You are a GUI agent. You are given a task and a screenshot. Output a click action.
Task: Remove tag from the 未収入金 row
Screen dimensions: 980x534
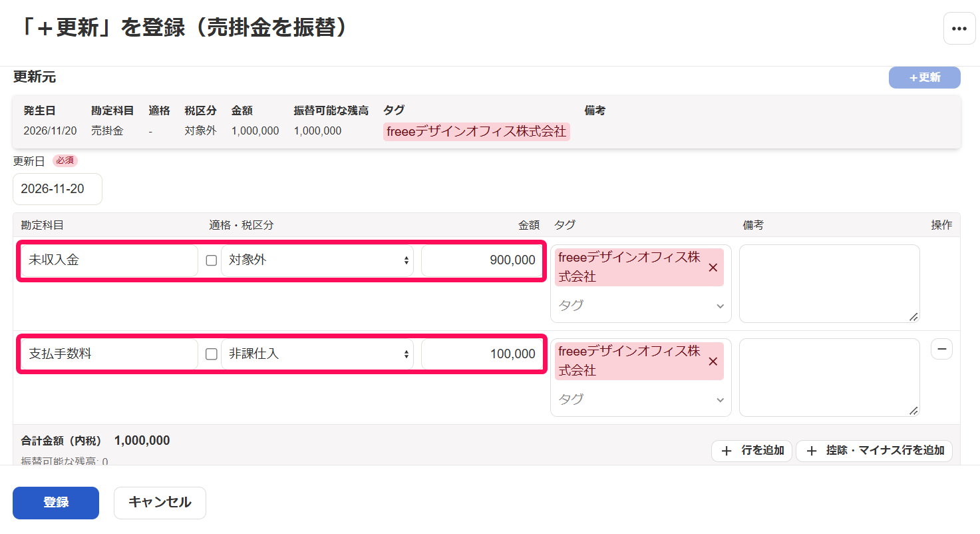pyautogui.click(x=713, y=268)
